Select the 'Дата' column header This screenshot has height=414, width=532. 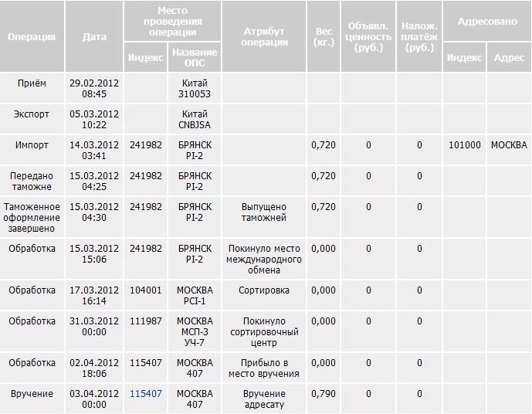[94, 36]
